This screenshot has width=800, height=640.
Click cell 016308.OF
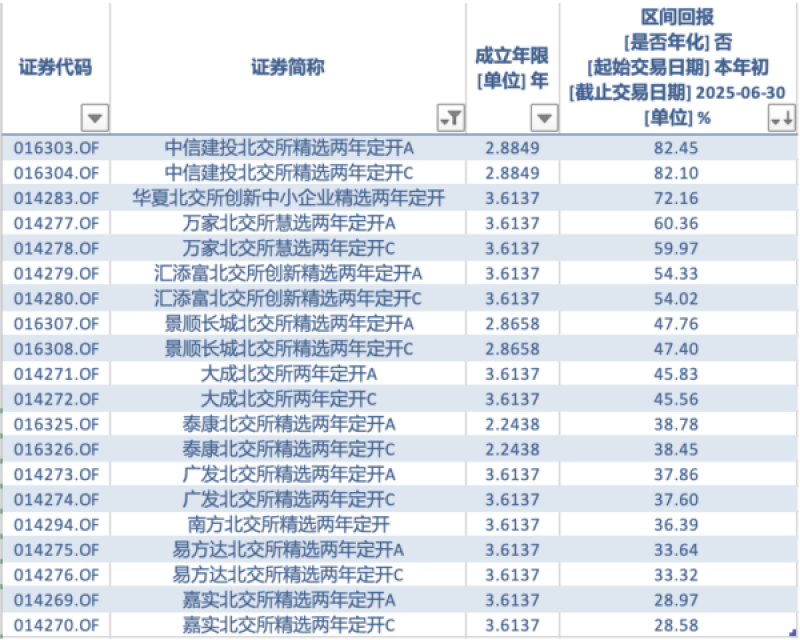pos(56,349)
